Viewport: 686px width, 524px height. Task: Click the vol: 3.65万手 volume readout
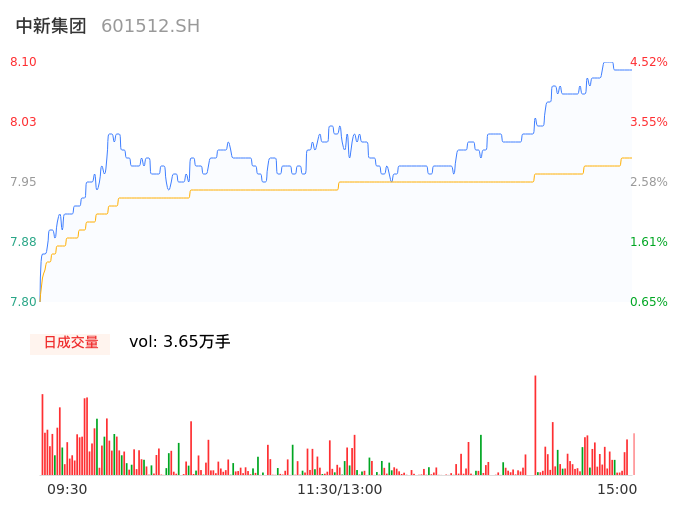(x=180, y=342)
